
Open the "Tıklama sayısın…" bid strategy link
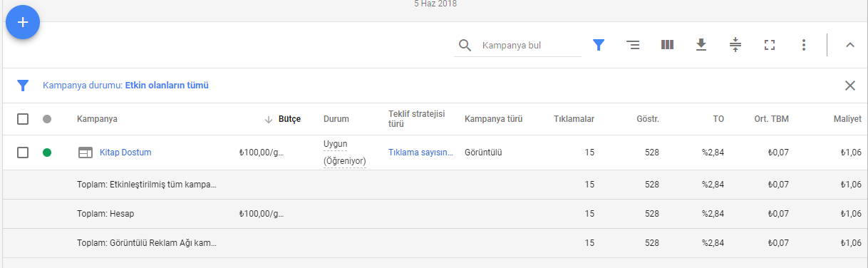coord(420,153)
